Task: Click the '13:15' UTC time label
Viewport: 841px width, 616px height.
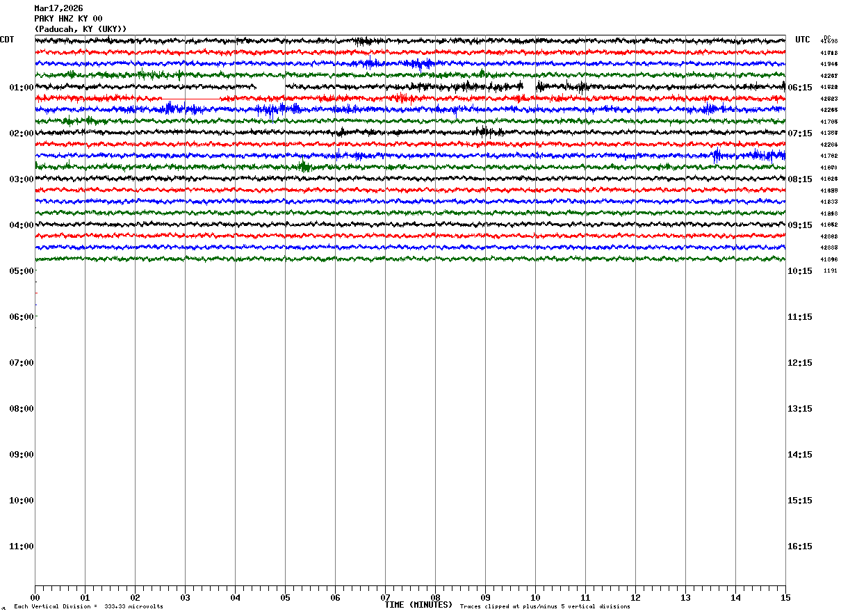Action: (x=800, y=409)
